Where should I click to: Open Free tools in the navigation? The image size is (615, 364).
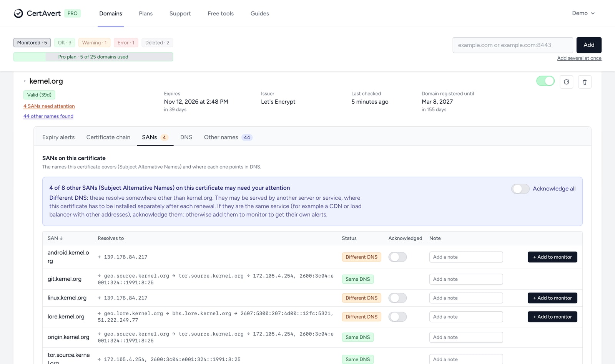221,13
